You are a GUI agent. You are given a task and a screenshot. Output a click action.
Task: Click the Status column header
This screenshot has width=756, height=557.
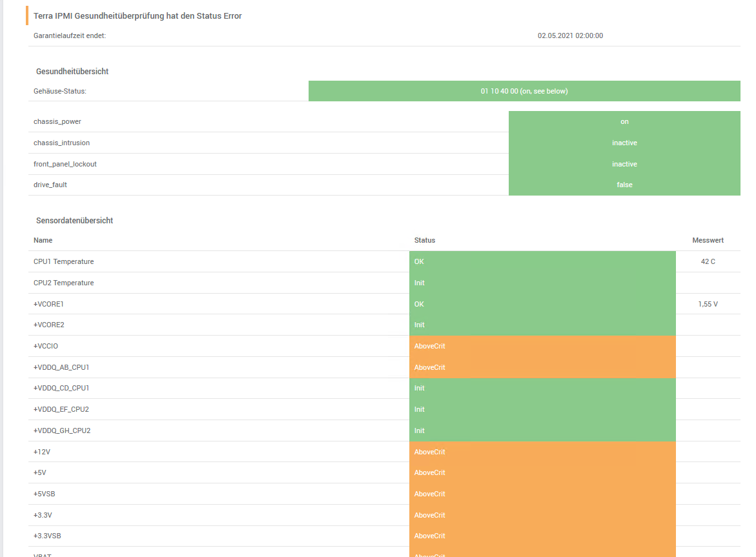coord(425,240)
